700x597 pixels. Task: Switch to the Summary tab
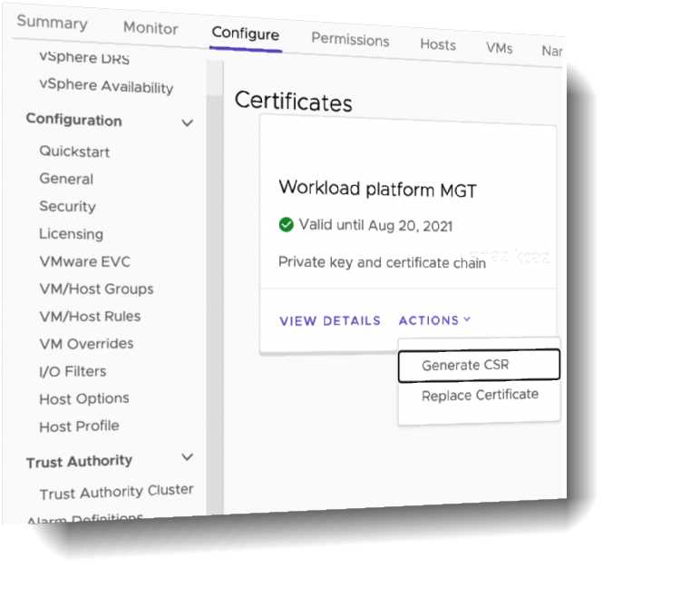(52, 24)
